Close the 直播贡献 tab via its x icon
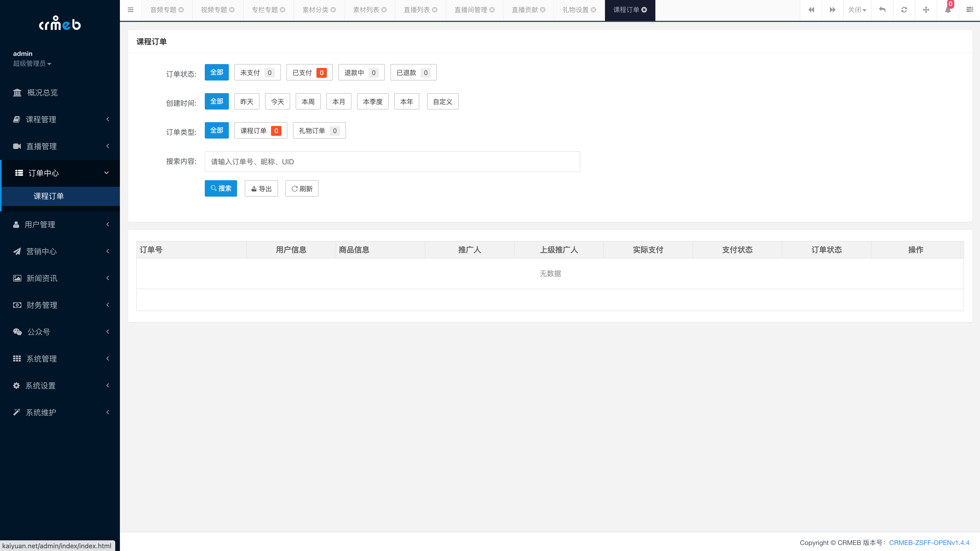 543,10
